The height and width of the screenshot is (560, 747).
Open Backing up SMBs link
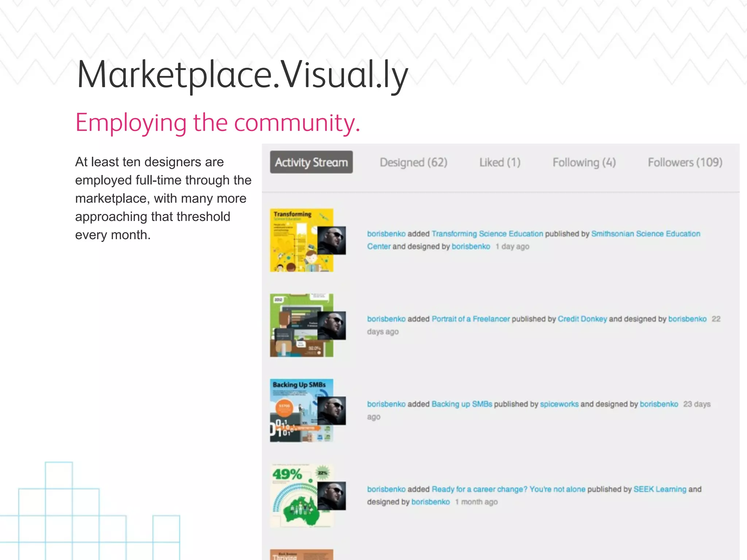click(x=462, y=404)
